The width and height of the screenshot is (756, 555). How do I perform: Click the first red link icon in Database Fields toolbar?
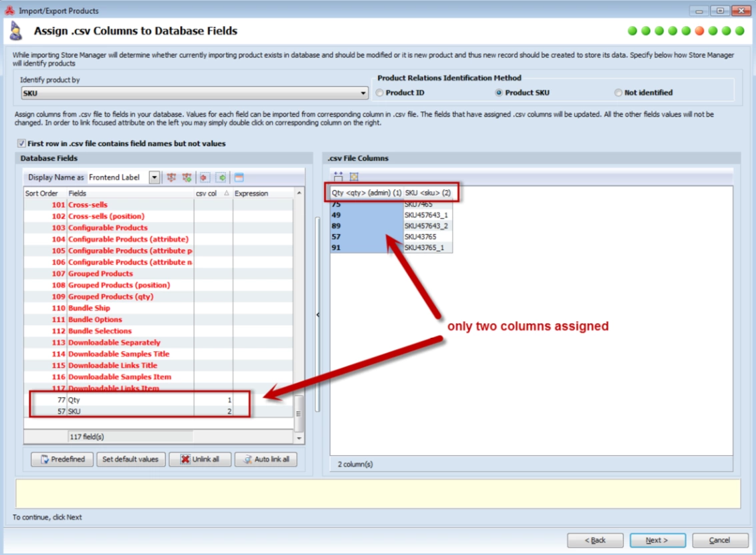tap(171, 177)
